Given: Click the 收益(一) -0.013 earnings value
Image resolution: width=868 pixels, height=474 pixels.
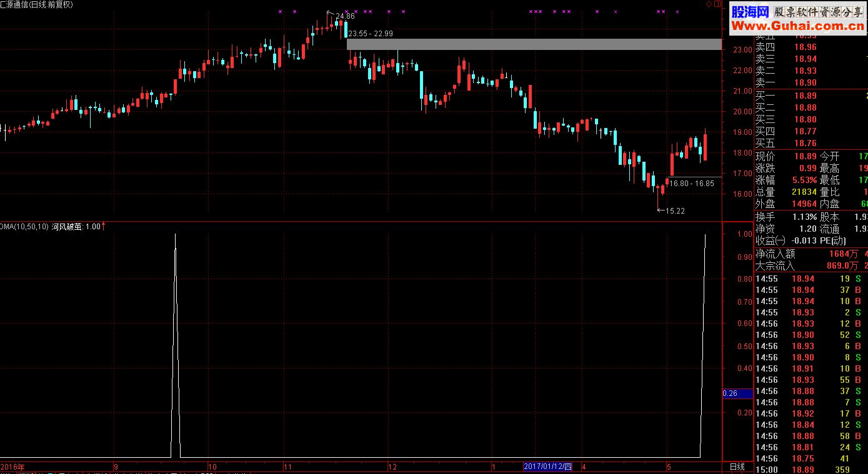Looking at the screenshot, I should [x=804, y=240].
